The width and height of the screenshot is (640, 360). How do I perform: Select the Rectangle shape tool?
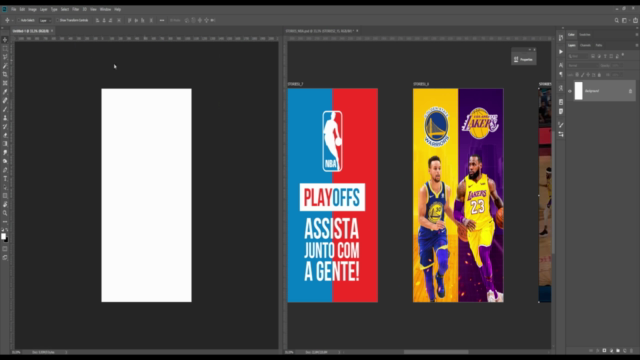click(5, 196)
